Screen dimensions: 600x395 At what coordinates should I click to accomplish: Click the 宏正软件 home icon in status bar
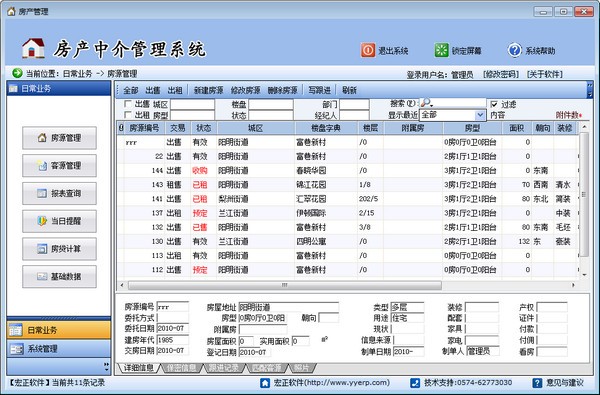(265, 383)
